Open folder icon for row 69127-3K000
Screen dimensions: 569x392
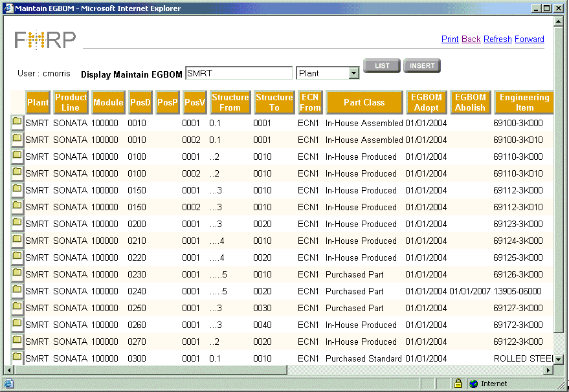click(17, 307)
